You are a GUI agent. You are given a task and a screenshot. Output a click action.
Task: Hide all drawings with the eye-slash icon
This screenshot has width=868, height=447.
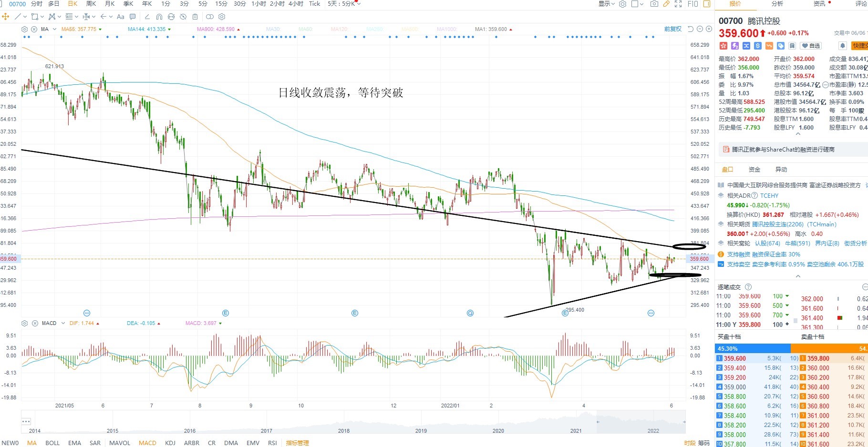[183, 17]
